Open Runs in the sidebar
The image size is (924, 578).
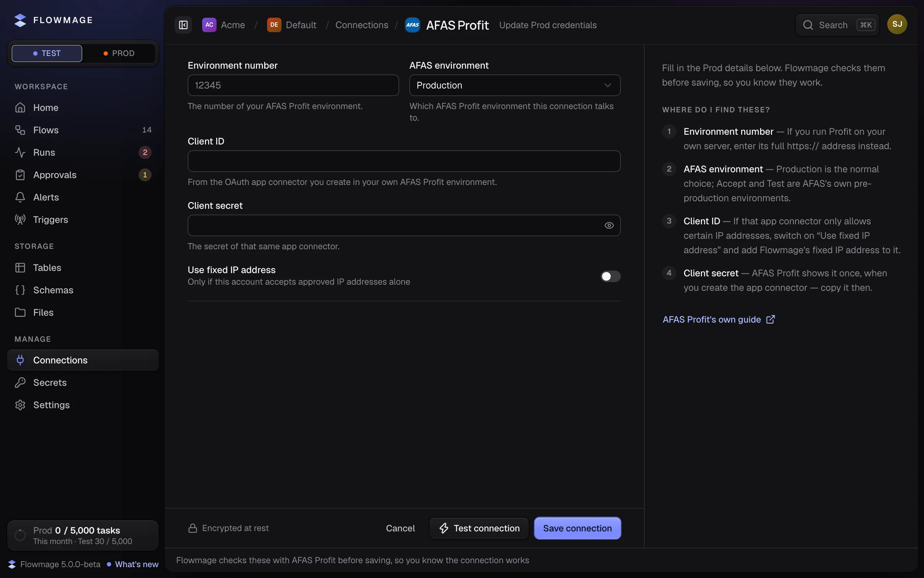[83, 152]
